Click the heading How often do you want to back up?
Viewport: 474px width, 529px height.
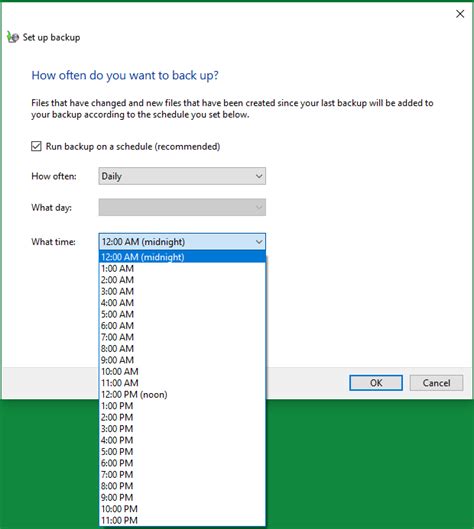(x=125, y=76)
